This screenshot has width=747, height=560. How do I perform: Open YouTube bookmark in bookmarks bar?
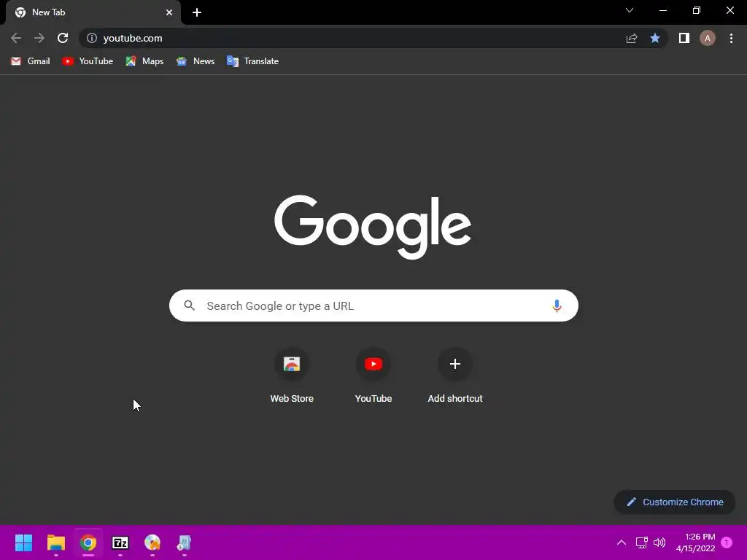tap(88, 61)
